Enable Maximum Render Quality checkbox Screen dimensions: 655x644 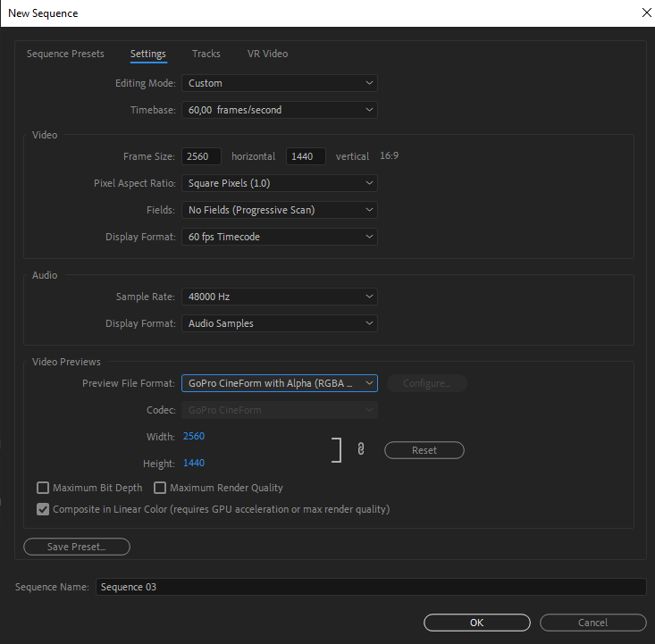pyautogui.click(x=160, y=488)
